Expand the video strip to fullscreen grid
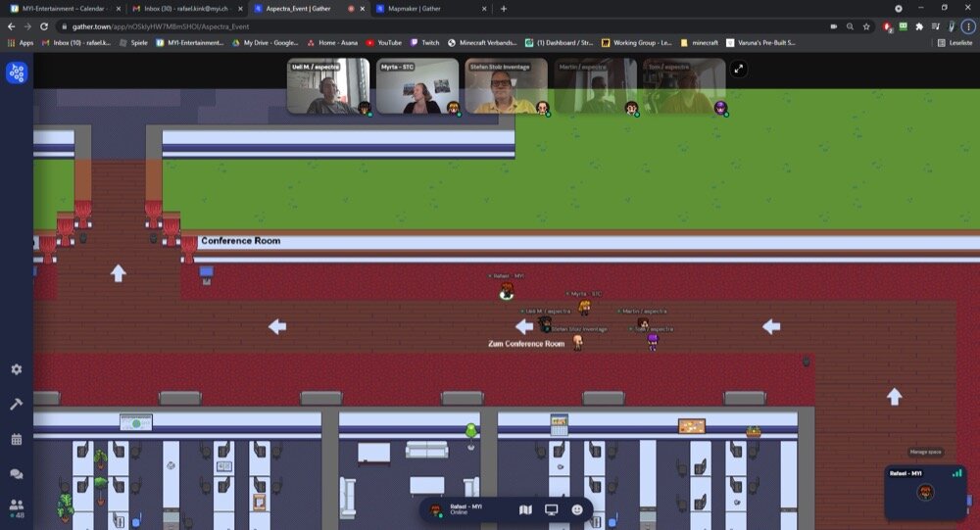980x530 pixels. [739, 69]
